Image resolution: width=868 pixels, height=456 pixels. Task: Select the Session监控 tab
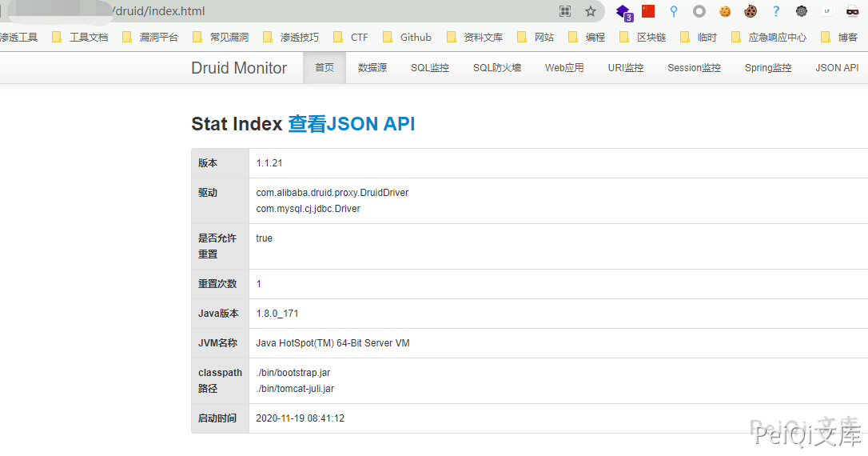694,68
